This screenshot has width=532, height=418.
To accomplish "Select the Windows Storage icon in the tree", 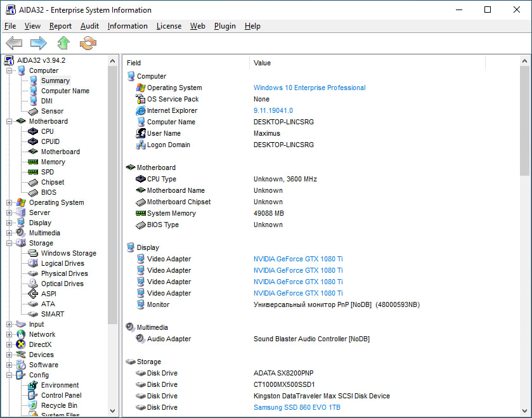I will tap(33, 253).
